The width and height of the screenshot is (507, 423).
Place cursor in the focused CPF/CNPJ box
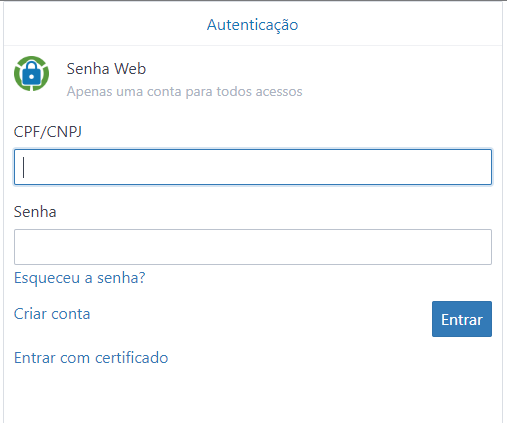253,167
